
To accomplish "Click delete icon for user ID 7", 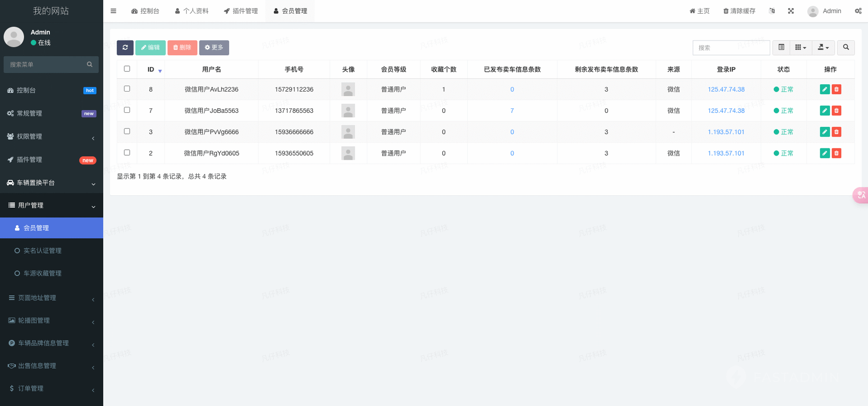I will [x=836, y=111].
